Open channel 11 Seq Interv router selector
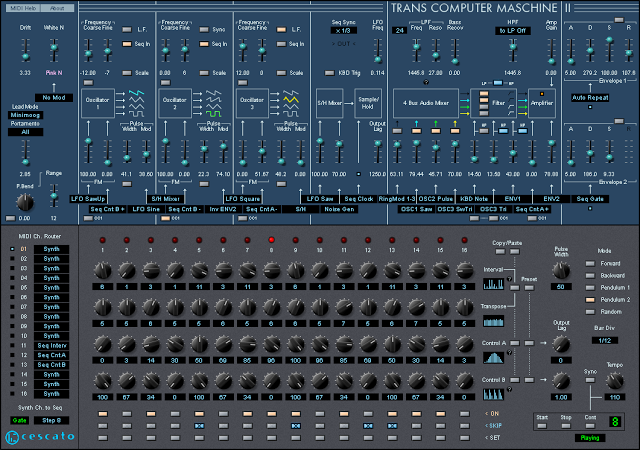 click(x=51, y=345)
